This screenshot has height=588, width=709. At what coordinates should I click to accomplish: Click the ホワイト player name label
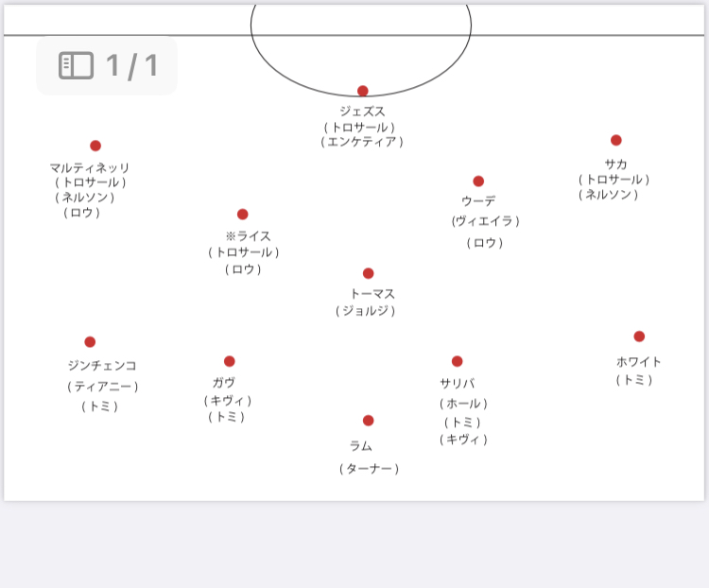coord(639,362)
